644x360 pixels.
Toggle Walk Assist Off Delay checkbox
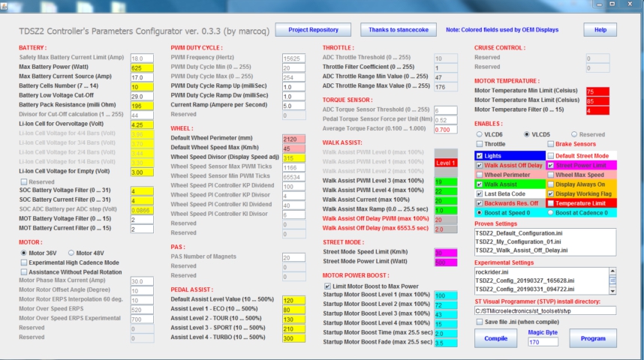coord(480,166)
